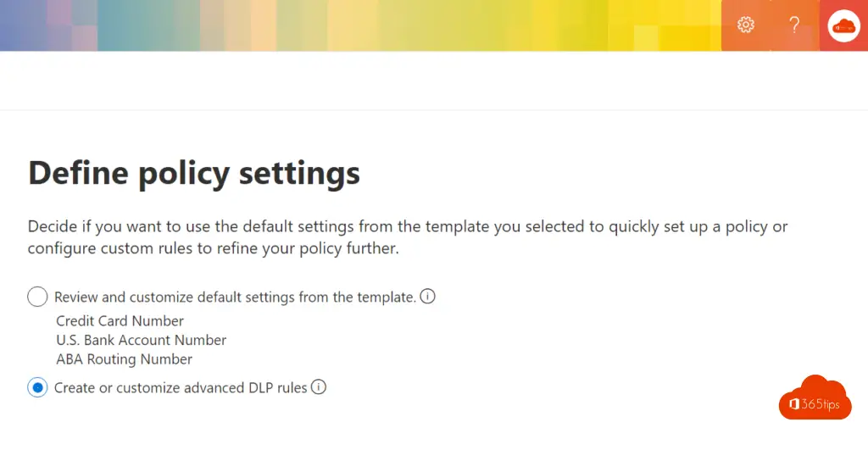Click the Credit Card Number entry
Screen dimensions: 868x450
120,321
